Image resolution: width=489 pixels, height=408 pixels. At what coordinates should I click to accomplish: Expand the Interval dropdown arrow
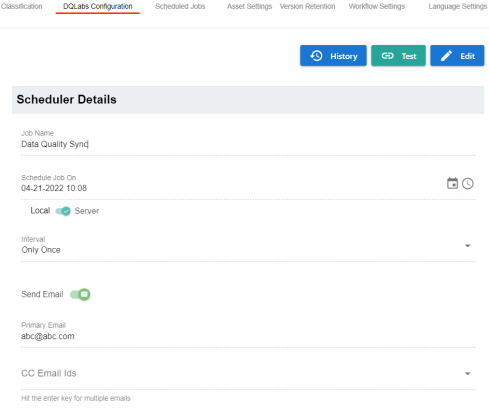coord(468,246)
